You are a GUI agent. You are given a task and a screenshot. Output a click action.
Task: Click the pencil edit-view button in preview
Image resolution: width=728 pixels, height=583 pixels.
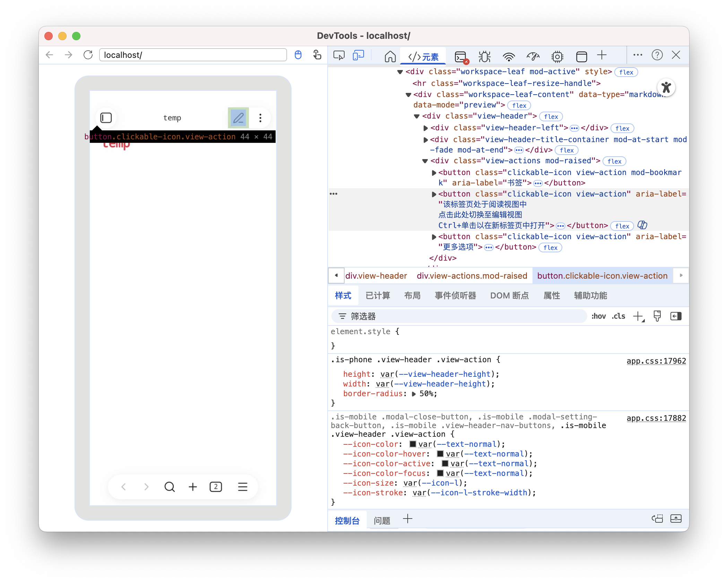tap(239, 118)
